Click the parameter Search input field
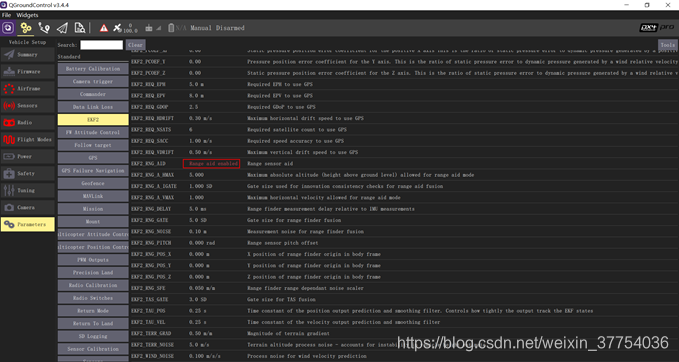This screenshot has height=362, width=679. point(102,45)
